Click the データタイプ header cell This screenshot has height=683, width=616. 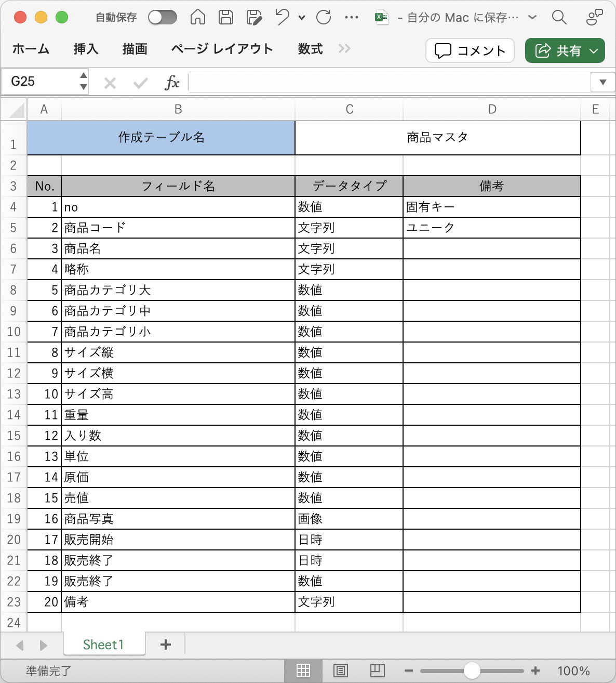coord(349,186)
